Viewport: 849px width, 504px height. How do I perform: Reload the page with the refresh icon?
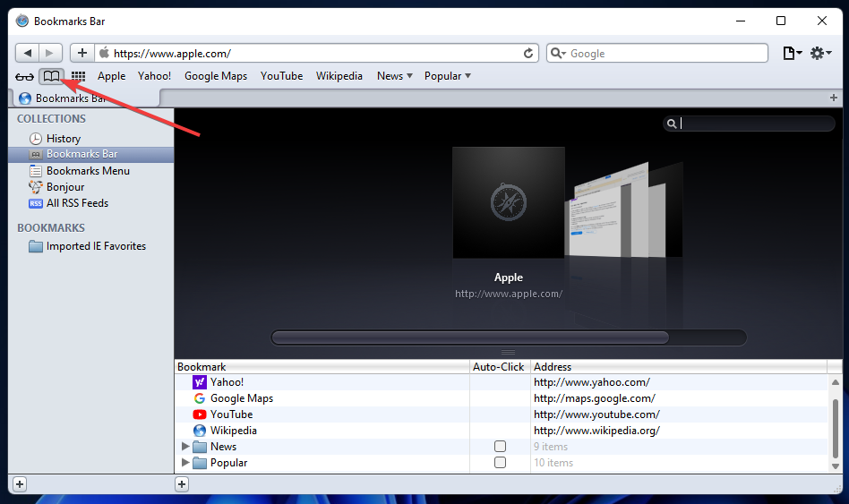click(527, 53)
